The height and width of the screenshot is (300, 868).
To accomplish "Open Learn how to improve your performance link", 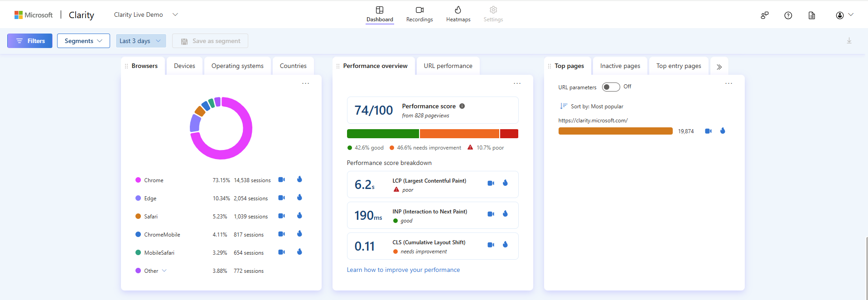I will (x=403, y=270).
